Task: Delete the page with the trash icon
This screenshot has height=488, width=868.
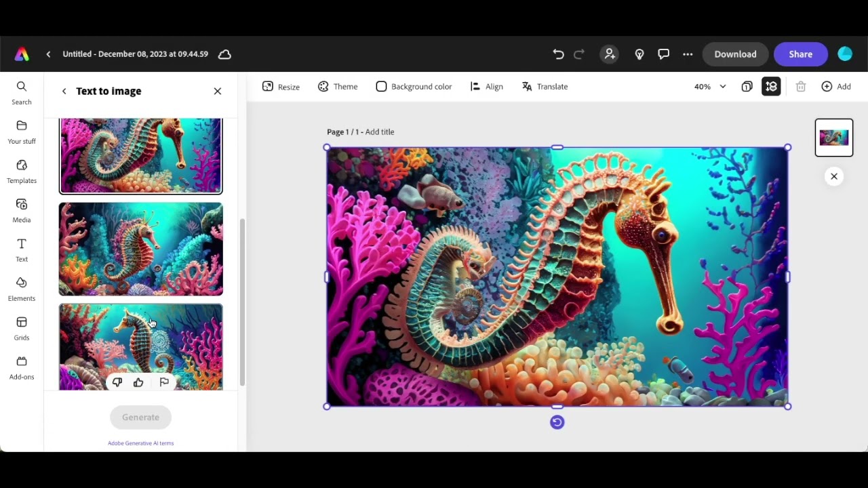Action: click(x=801, y=87)
